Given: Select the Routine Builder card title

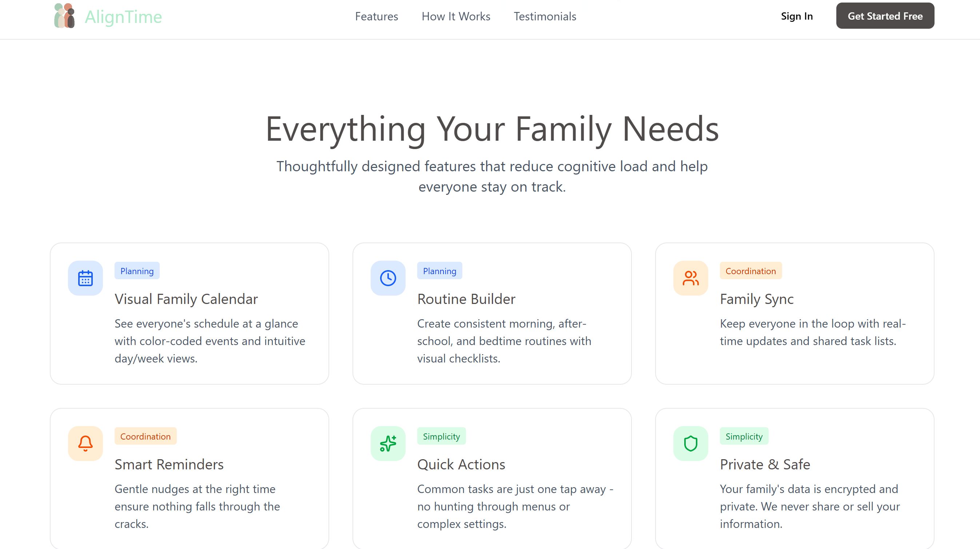Looking at the screenshot, I should (x=466, y=299).
